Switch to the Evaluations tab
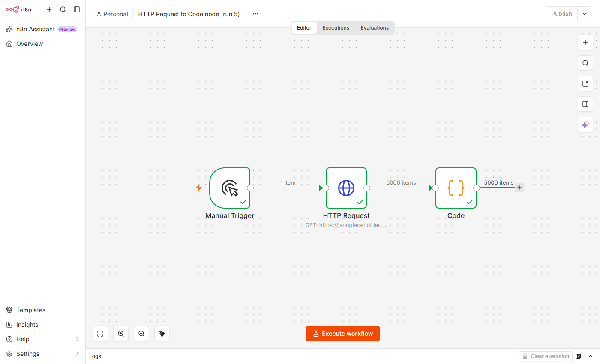Image resolution: width=600 pixels, height=364 pixels. [x=375, y=28]
